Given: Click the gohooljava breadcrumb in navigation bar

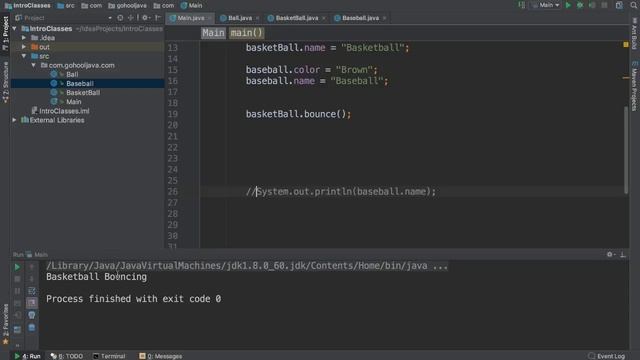Looking at the screenshot, I should click(127, 5).
